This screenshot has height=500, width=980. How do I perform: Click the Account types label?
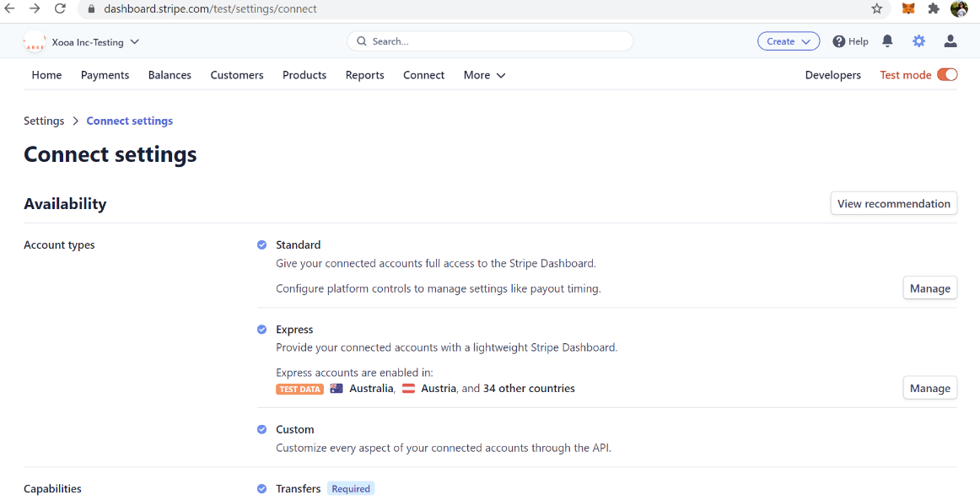[x=59, y=245]
